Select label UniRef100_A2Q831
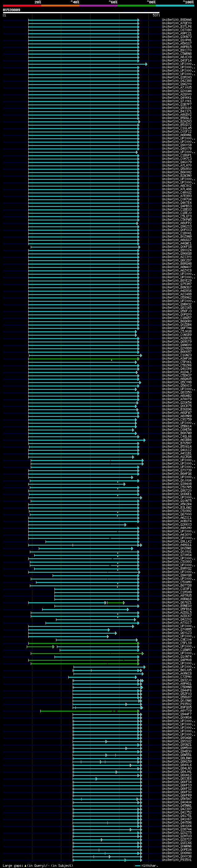Viewport: 197px width, 868px height. tap(177, 338)
